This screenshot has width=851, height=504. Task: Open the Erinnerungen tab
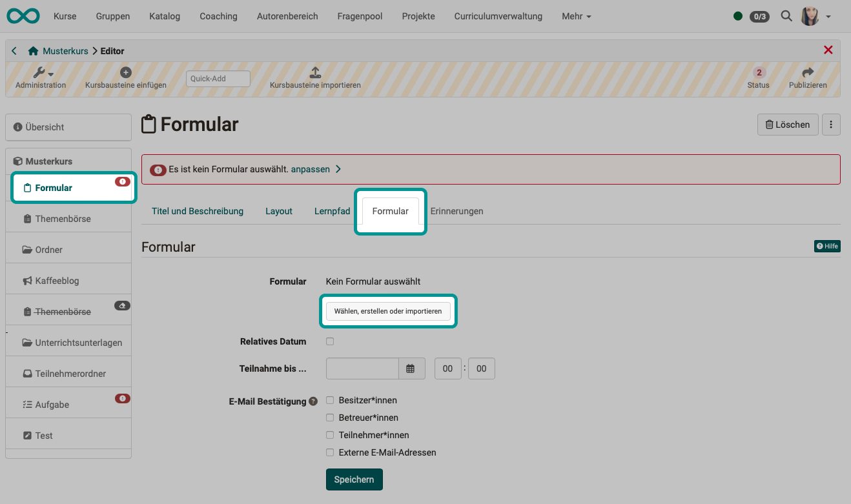tap(456, 211)
